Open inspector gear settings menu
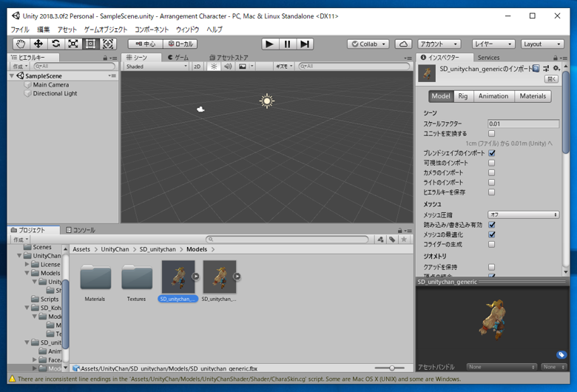Viewport: 577px width, 392px height. (556, 69)
